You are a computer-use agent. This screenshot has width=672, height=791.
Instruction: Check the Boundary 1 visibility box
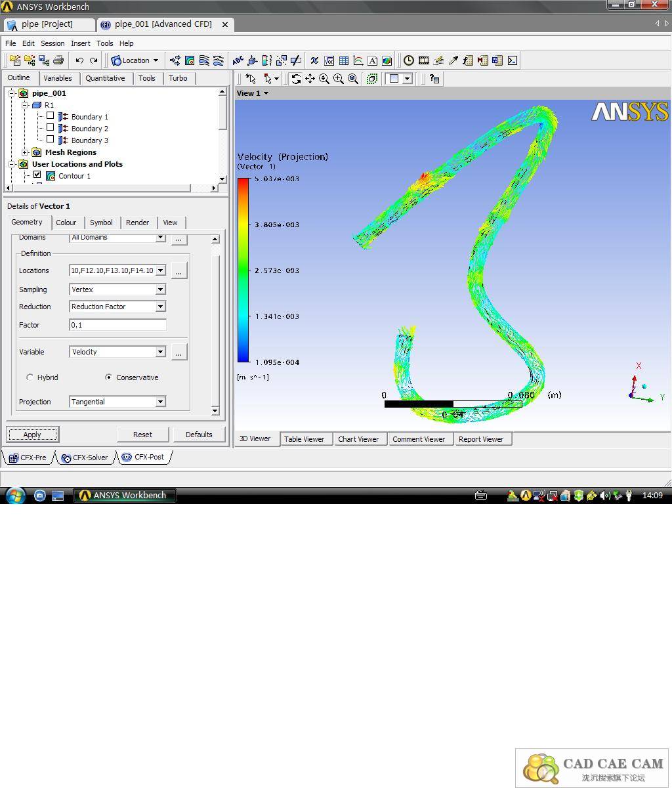tap(50, 116)
